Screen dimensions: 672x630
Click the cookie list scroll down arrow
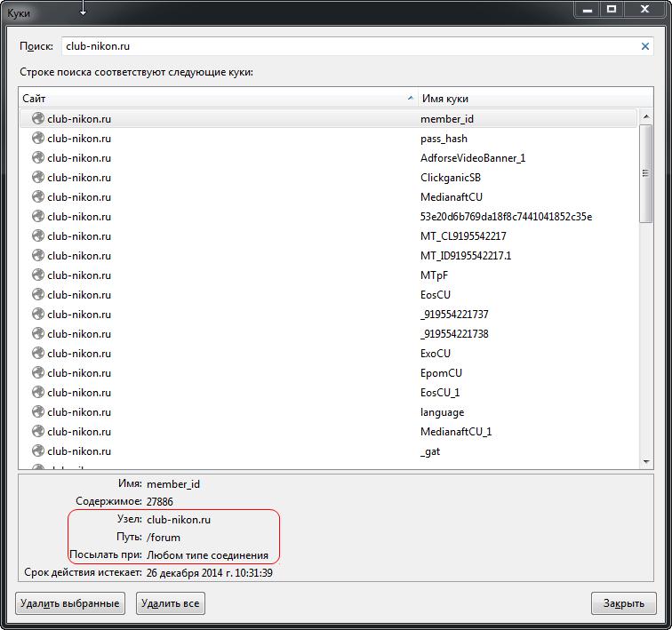pos(646,462)
